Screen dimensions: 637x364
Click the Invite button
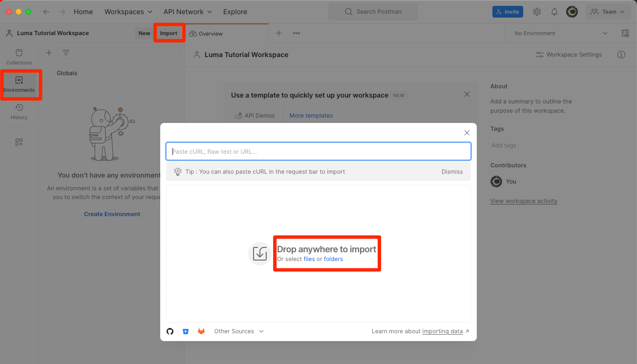tap(508, 12)
